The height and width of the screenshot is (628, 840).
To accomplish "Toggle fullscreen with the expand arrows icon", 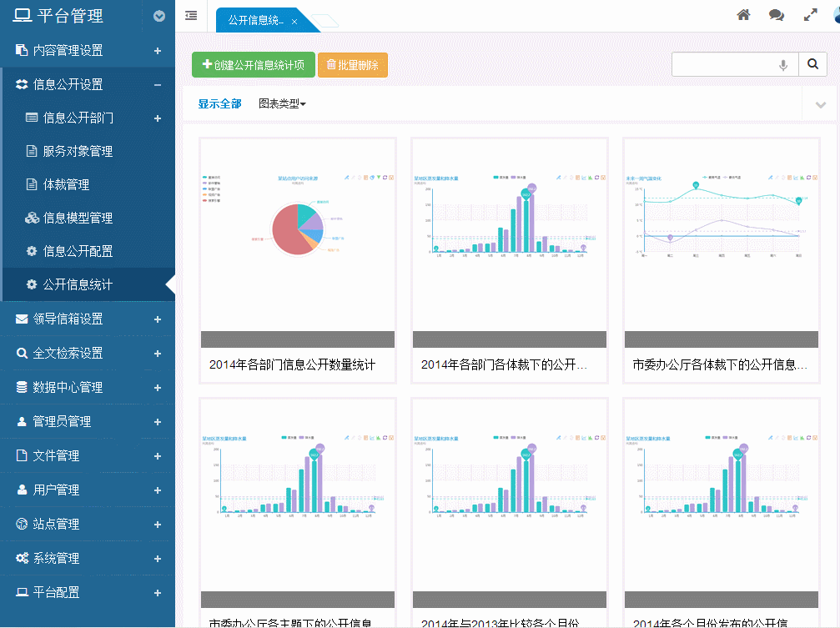I will pos(810,15).
